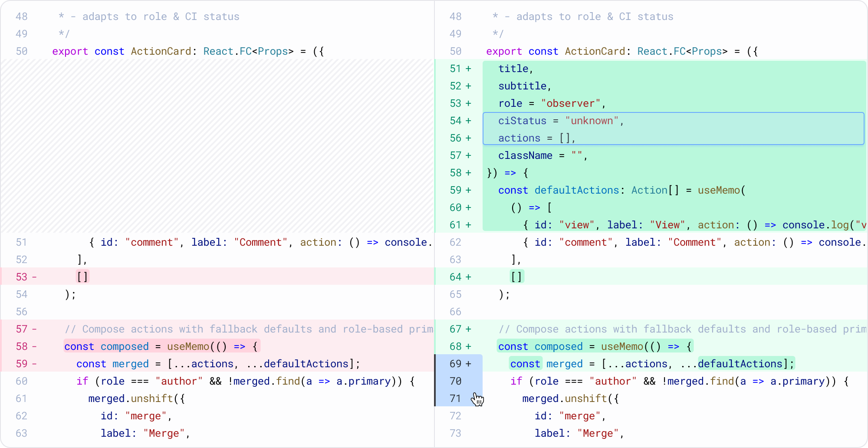The image size is (868, 448).
Task: Select line number 70 in right pane gutter
Action: click(x=455, y=381)
